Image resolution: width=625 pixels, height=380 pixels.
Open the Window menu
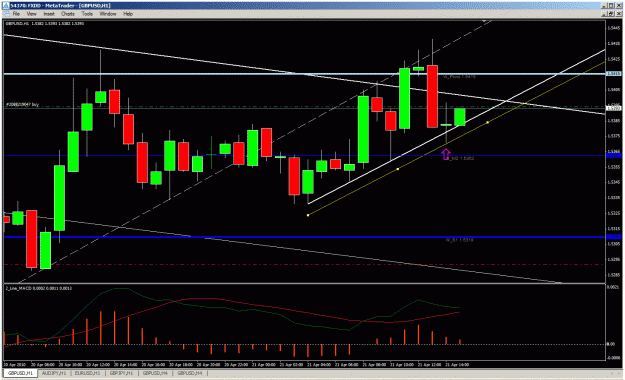click(108, 14)
